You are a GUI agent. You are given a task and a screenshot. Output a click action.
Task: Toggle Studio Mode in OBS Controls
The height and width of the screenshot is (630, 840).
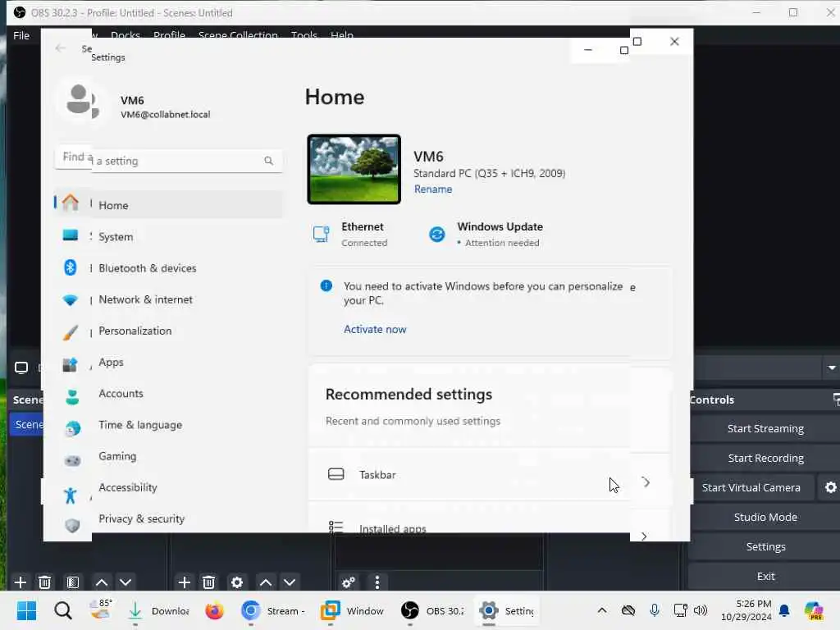tap(765, 517)
